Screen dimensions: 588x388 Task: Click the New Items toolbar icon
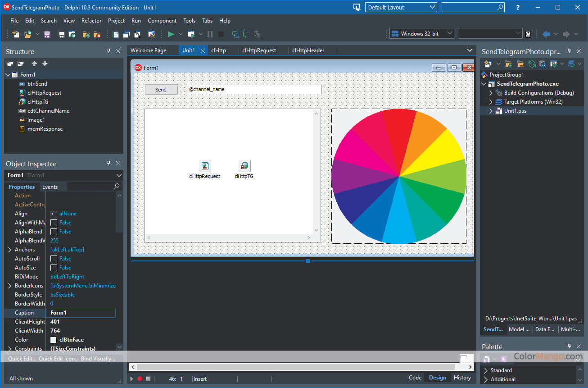pyautogui.click(x=16, y=34)
